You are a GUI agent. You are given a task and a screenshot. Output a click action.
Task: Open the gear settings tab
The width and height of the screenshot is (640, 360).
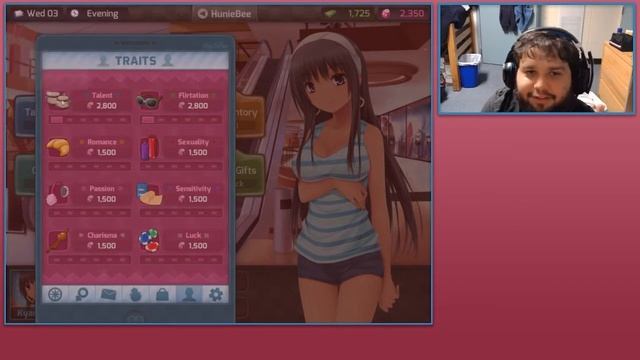point(216,294)
